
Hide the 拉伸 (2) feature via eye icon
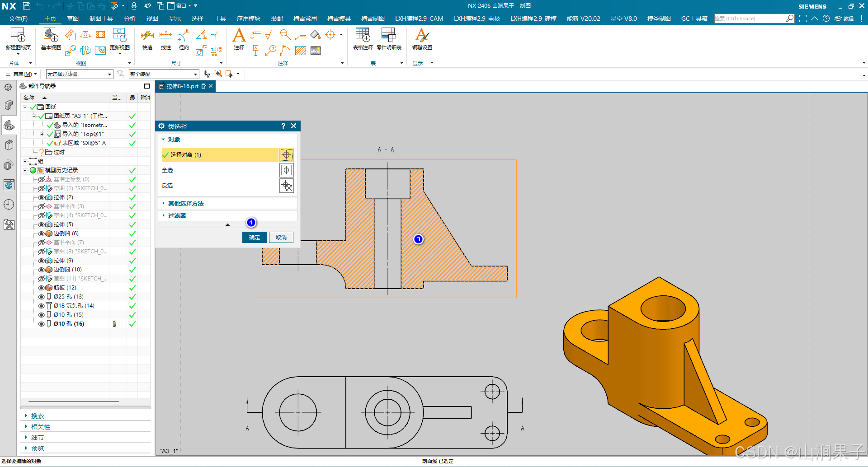[x=41, y=197]
